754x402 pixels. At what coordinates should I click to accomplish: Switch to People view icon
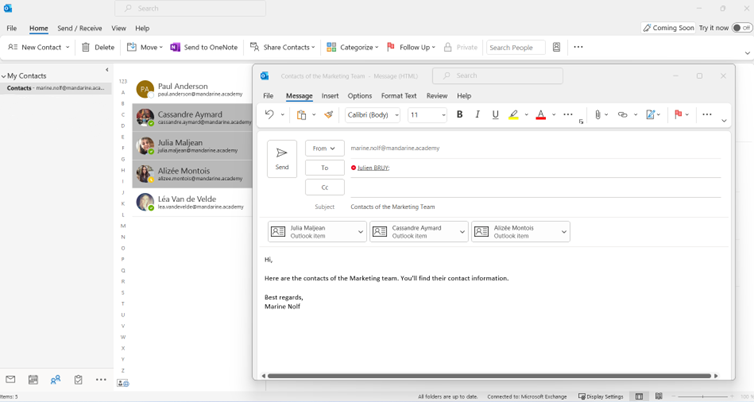click(x=55, y=379)
